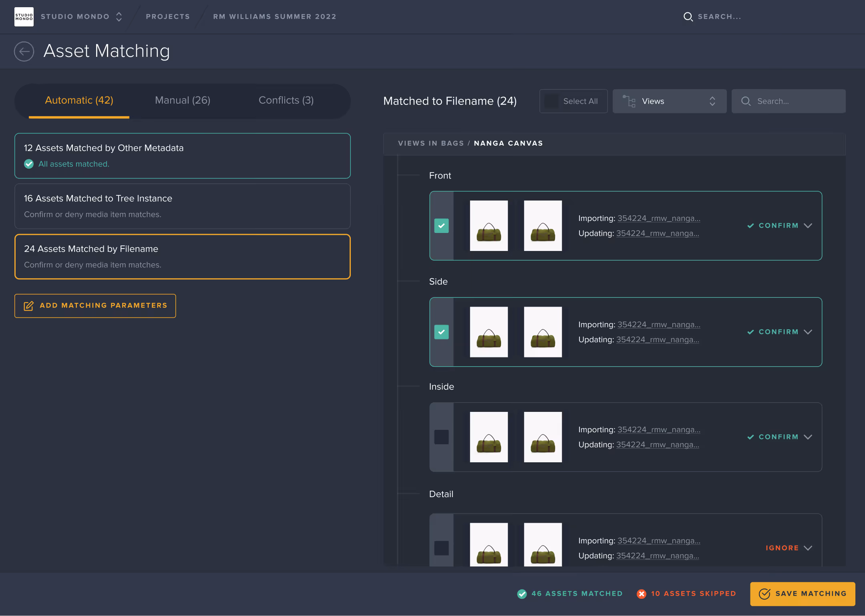The image size is (865, 616).
Task: Click the green 46 Assets Matched checkmark
Action: coord(522,594)
